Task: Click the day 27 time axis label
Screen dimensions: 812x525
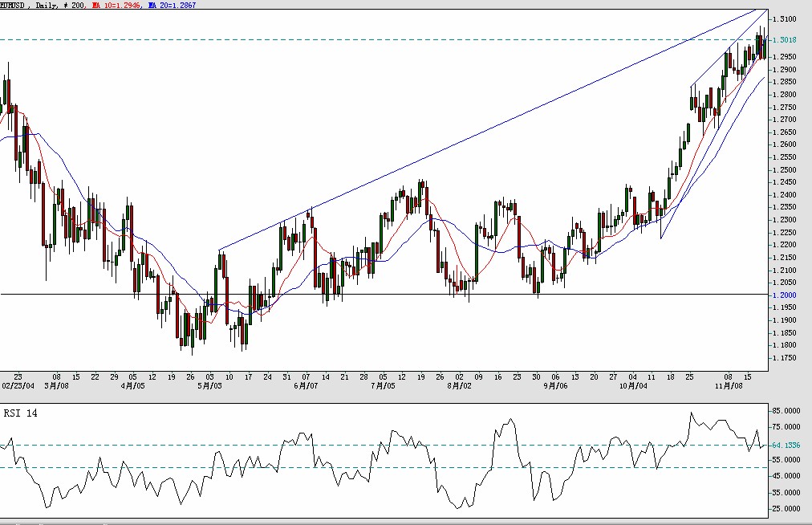Action: point(613,376)
